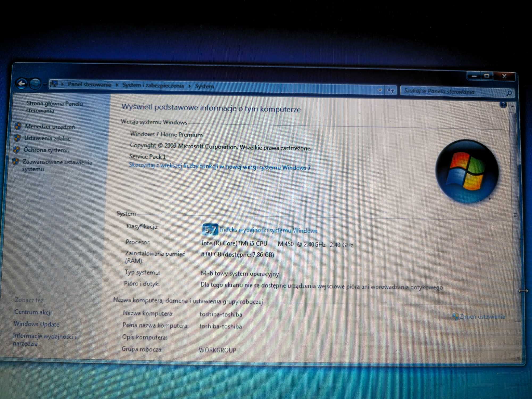Click the computer icon in address bar

point(54,84)
